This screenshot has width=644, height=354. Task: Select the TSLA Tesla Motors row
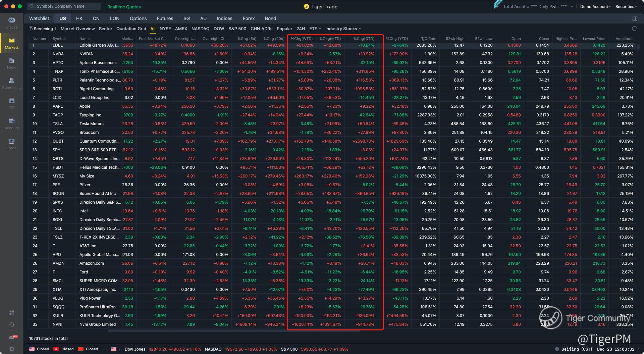click(x=333, y=123)
